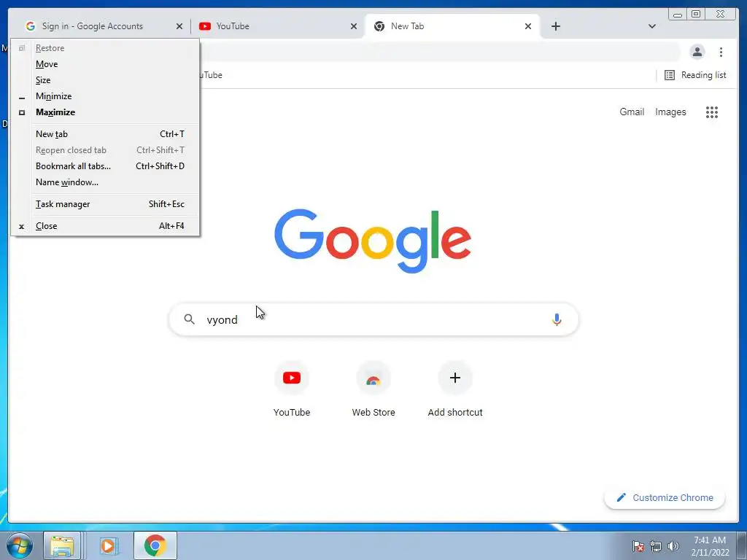Screen dimensions: 747x560
Task: Select Bookmark all tabs menu entry
Action: tap(105, 166)
